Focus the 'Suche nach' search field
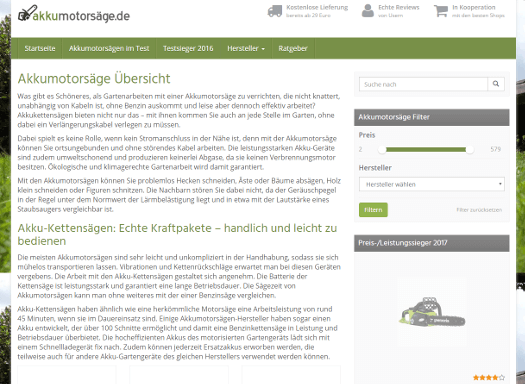 click(423, 84)
